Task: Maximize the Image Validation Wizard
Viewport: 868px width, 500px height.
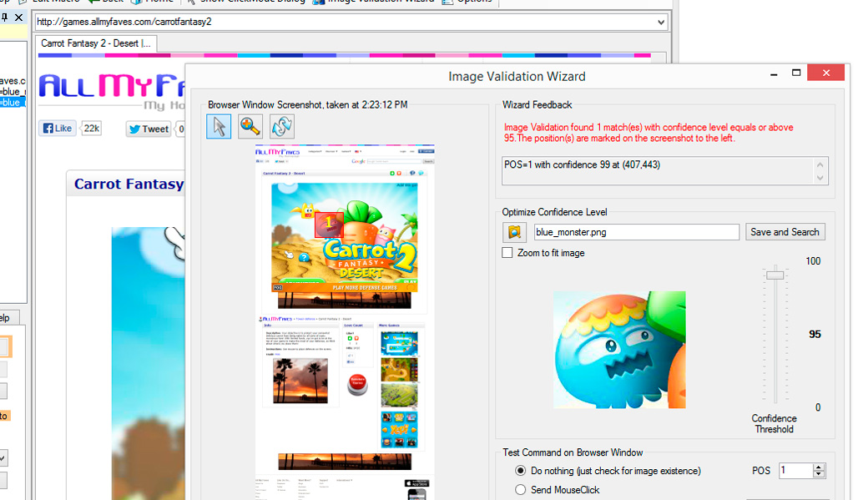Action: (796, 73)
